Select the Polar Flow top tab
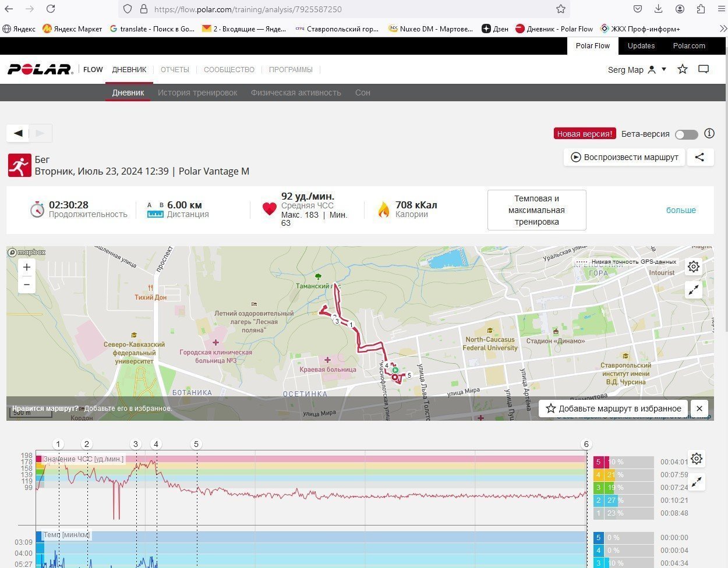728x568 pixels. (593, 46)
